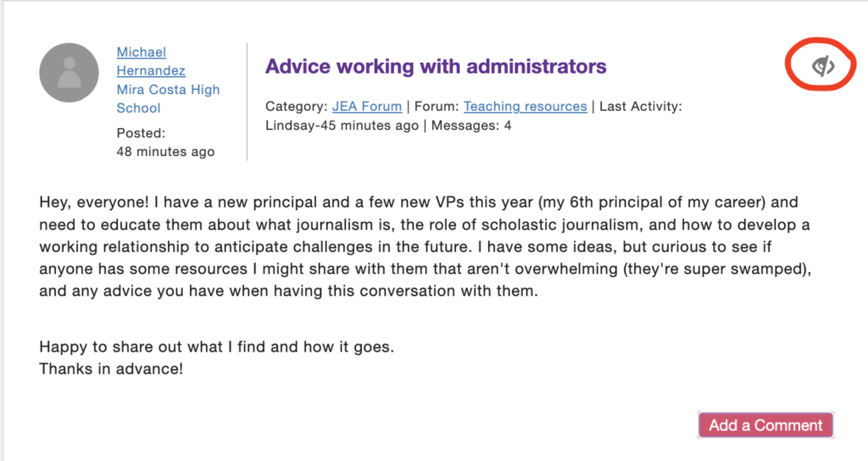Screen dimensions: 868x461
Task: Toggle the crossed-out eye icon circled in red
Action: coord(823,66)
